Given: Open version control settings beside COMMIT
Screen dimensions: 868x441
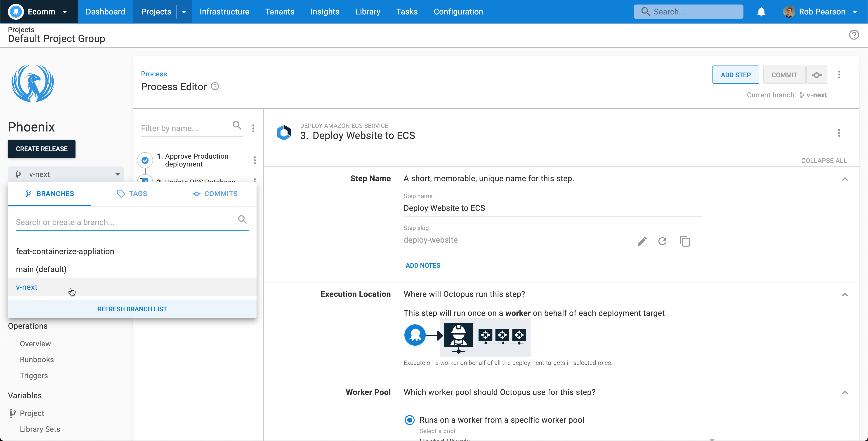Looking at the screenshot, I should (x=816, y=75).
